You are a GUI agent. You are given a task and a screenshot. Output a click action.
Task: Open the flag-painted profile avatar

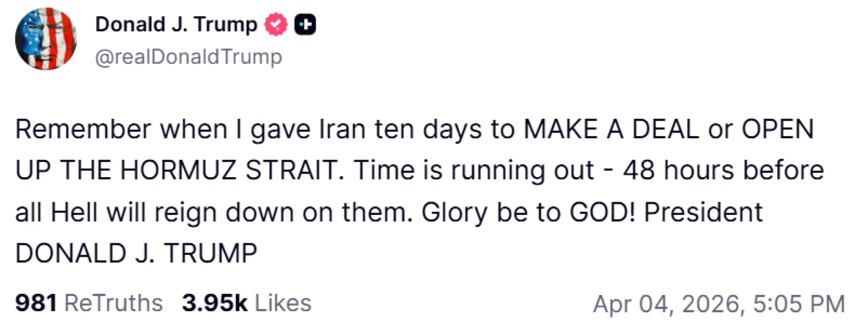[46, 39]
